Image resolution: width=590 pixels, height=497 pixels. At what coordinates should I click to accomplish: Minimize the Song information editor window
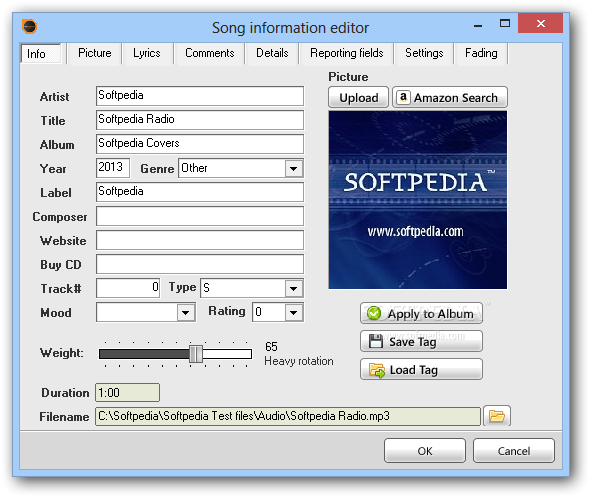(478, 25)
